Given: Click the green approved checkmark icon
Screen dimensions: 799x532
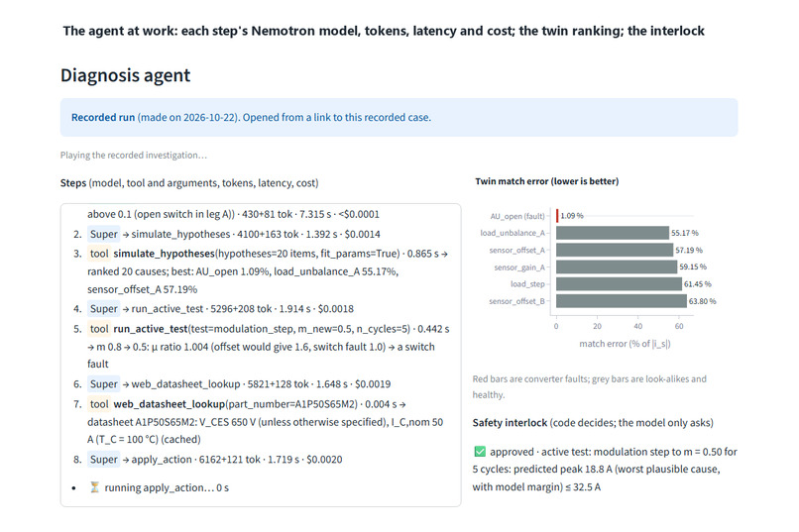Looking at the screenshot, I should coord(480,452).
